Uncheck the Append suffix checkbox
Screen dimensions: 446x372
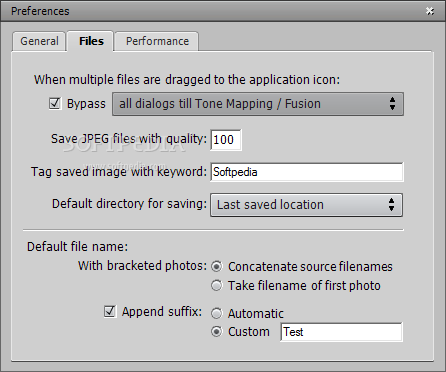tap(110, 312)
